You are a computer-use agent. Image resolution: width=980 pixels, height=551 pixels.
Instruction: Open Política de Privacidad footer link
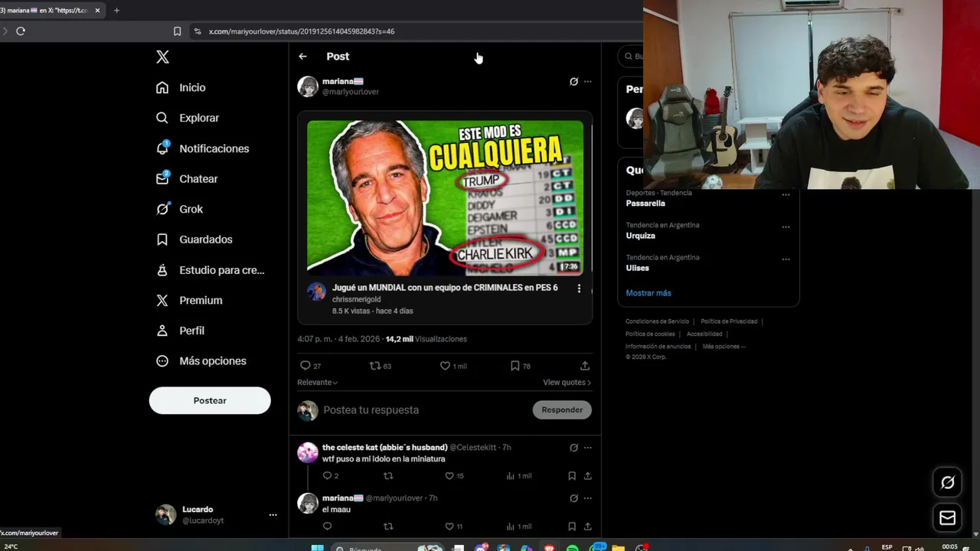[x=729, y=321]
